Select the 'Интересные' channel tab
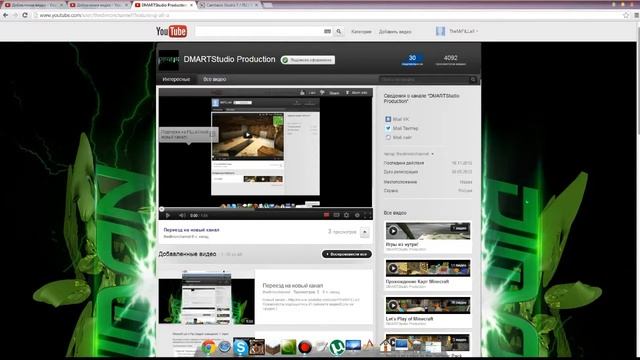Screen dimensions: 640x360 pyautogui.click(x=176, y=80)
